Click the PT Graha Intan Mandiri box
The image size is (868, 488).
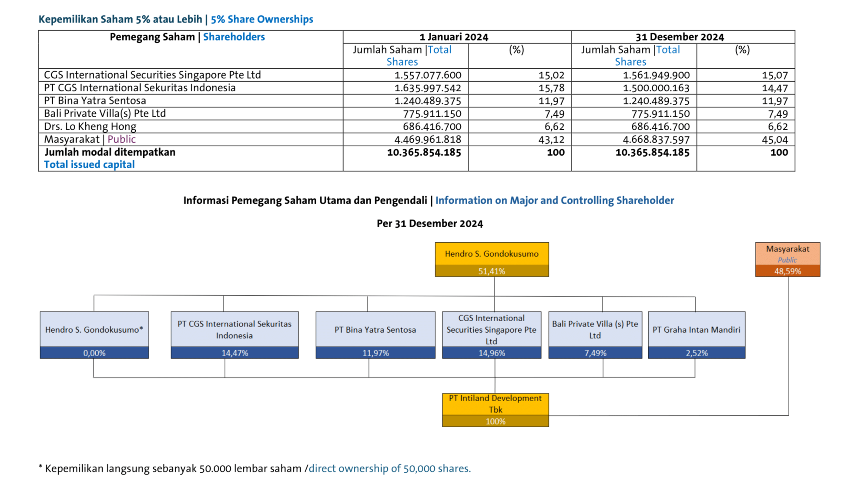coord(696,329)
